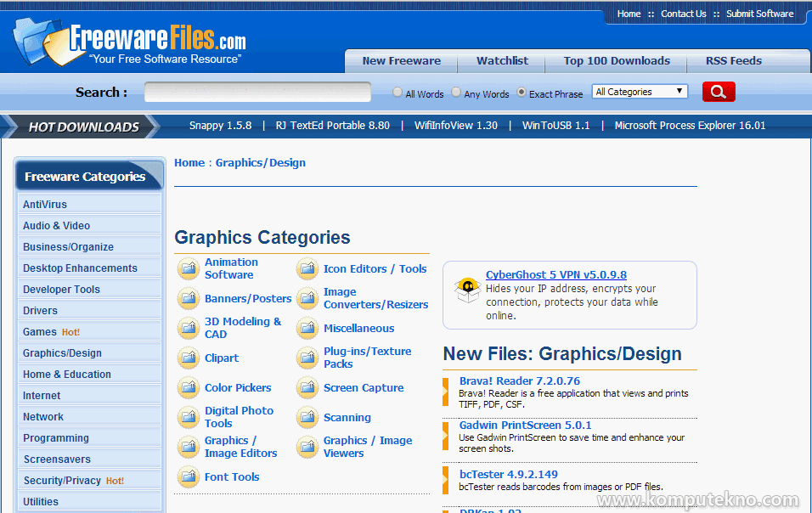The height and width of the screenshot is (513, 812).
Task: Click the folder icon beside Clipart
Action: (x=189, y=358)
